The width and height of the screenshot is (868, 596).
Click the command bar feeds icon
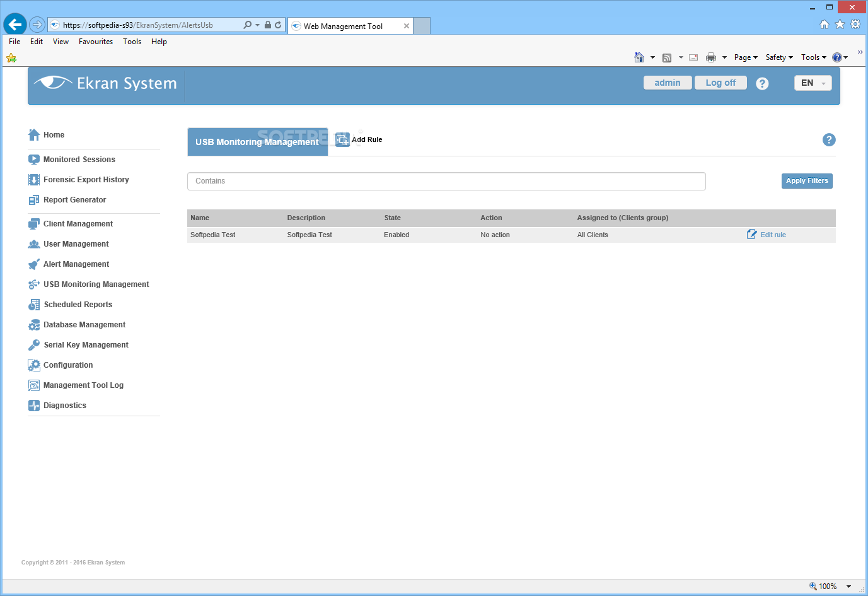pos(667,57)
